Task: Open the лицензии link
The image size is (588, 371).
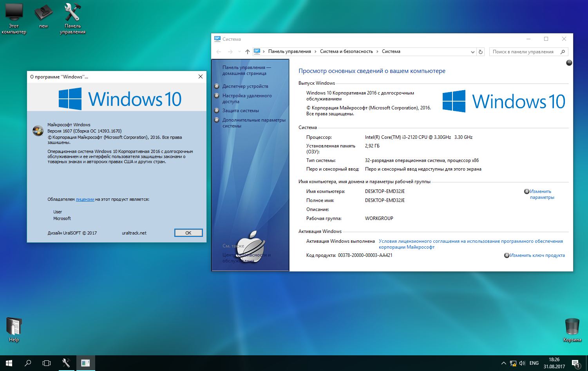Action: (x=85, y=199)
